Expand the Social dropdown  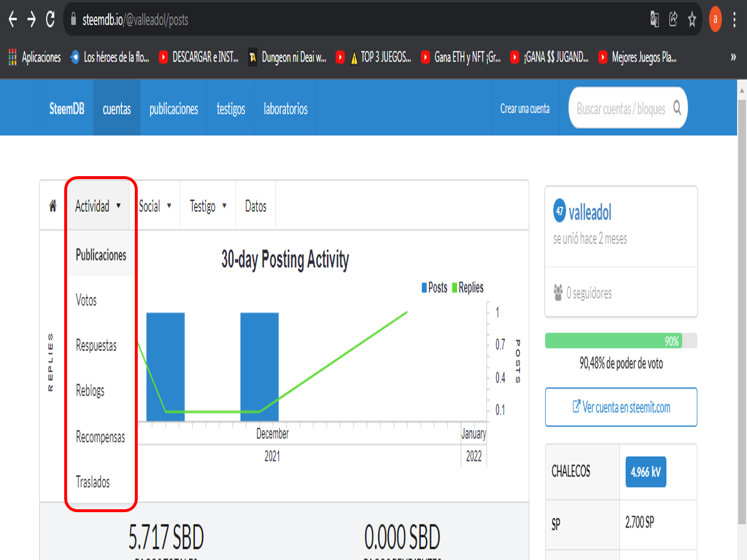[155, 206]
